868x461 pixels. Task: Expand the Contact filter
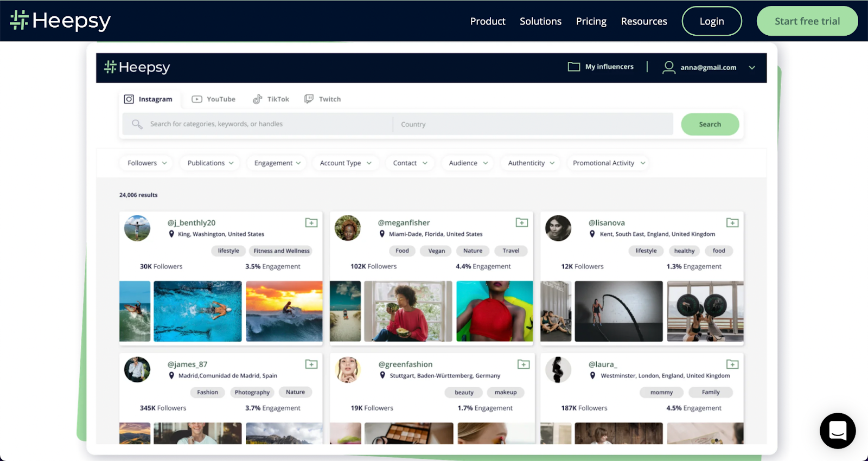click(410, 163)
